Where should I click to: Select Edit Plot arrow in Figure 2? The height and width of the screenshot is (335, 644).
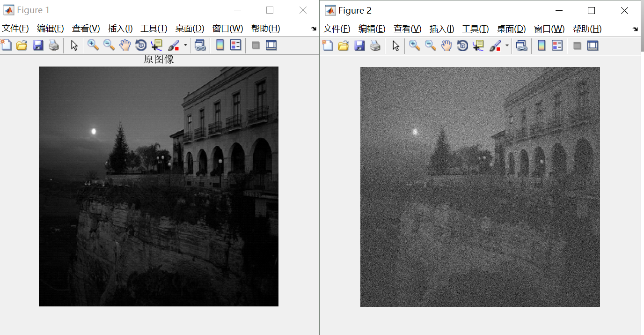395,46
